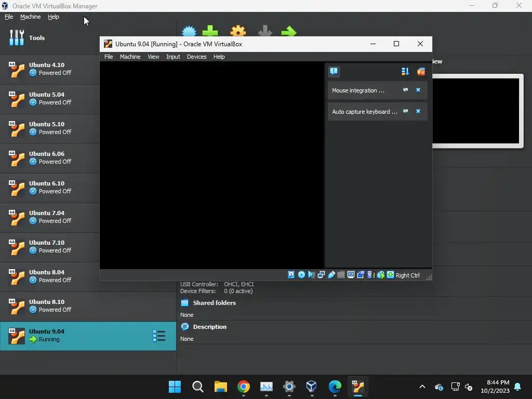Image resolution: width=532 pixels, height=399 pixels.
Task: Click the optical disc indicator in VM status bar
Action: pyautogui.click(x=301, y=275)
